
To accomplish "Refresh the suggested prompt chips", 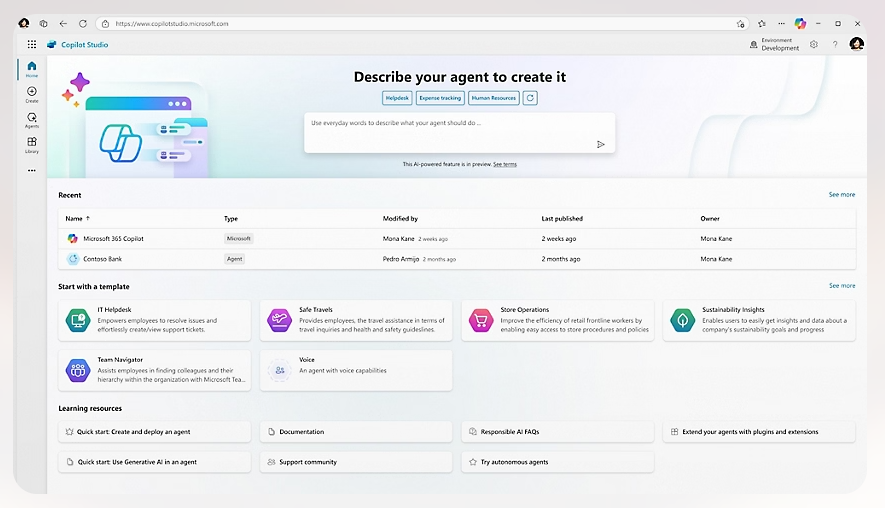I will [x=530, y=98].
